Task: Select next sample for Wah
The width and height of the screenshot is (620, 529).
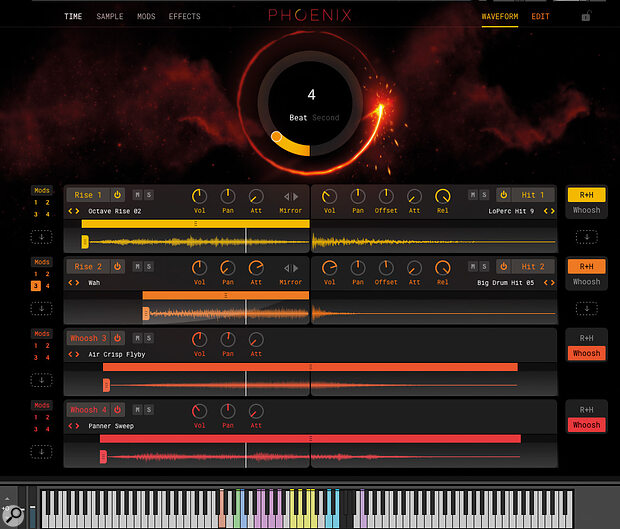Action: point(78,283)
